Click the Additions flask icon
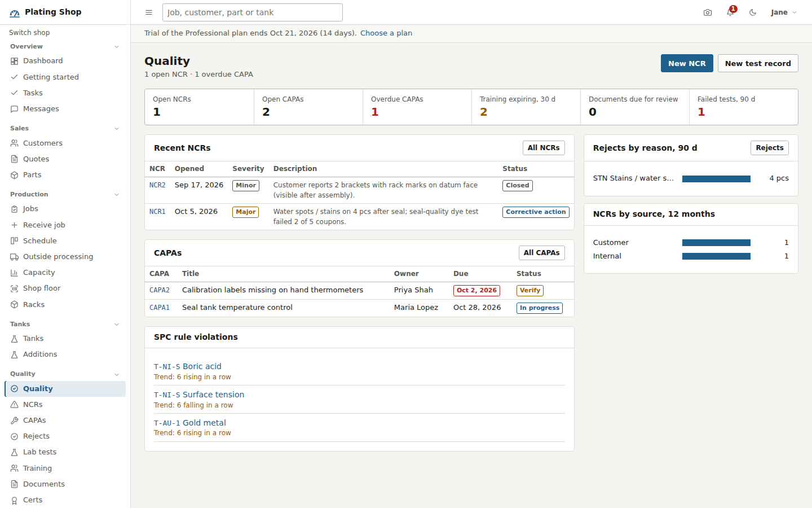The width and height of the screenshot is (812, 508). [x=15, y=354]
